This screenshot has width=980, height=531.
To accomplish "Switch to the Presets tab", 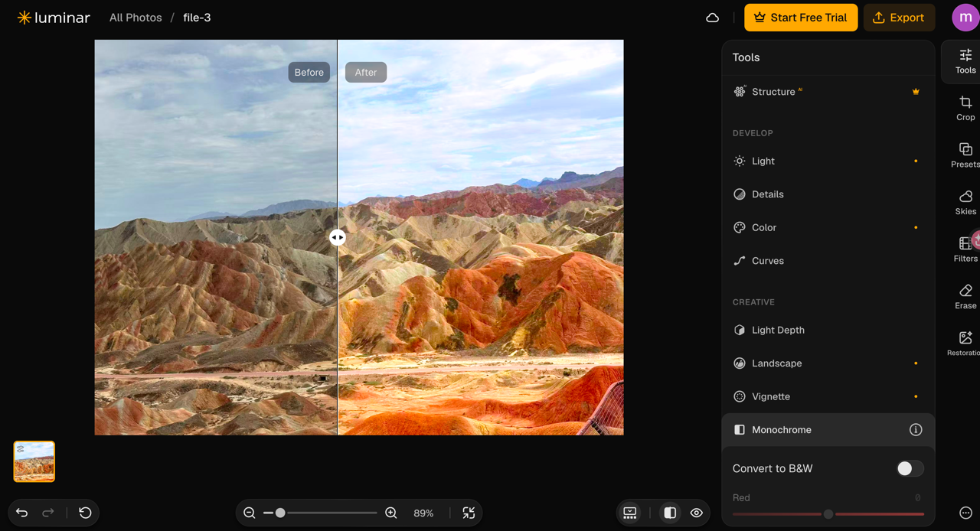I will pos(965,155).
